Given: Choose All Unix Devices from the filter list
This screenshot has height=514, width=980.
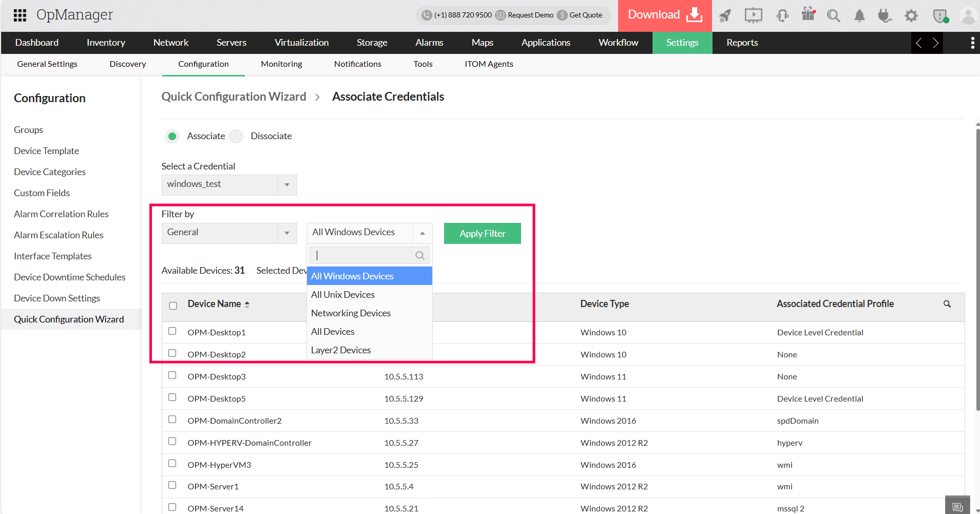Looking at the screenshot, I should pyautogui.click(x=342, y=294).
